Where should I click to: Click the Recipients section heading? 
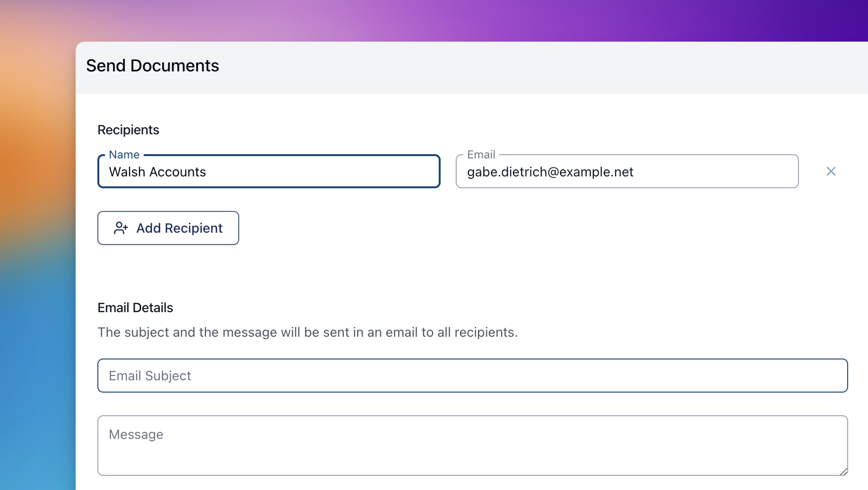[x=128, y=130]
